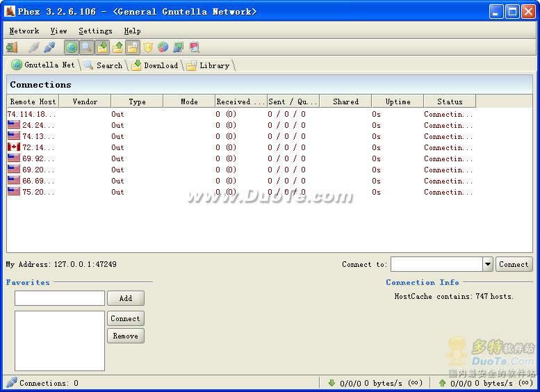Sort by Sent / Qu... column header
This screenshot has width=540, height=392.
[x=293, y=101]
